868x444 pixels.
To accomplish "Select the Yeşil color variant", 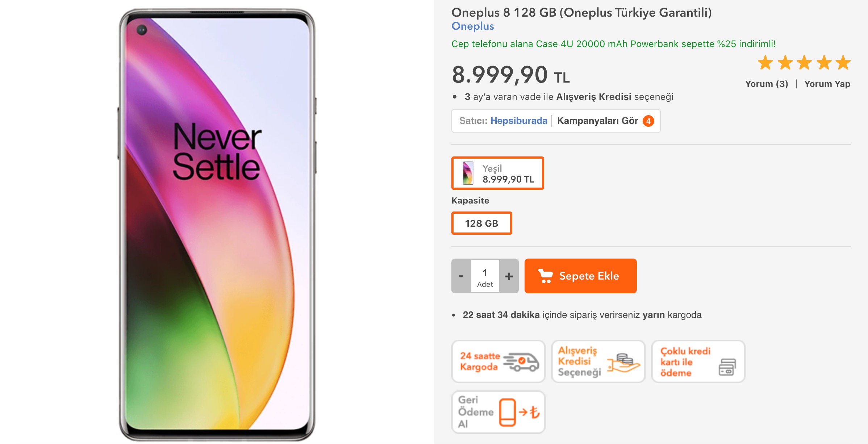I will tap(497, 173).
